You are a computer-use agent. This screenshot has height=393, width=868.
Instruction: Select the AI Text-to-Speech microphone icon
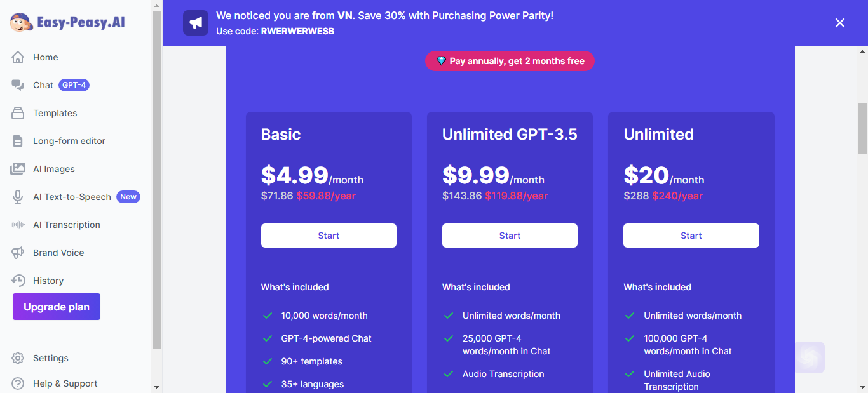click(x=18, y=197)
